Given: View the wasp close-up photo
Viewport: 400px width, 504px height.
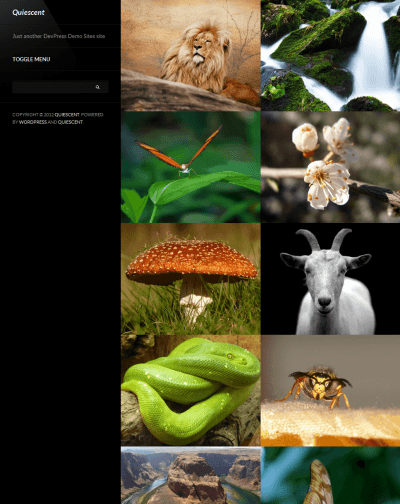Looking at the screenshot, I should tap(330, 391).
